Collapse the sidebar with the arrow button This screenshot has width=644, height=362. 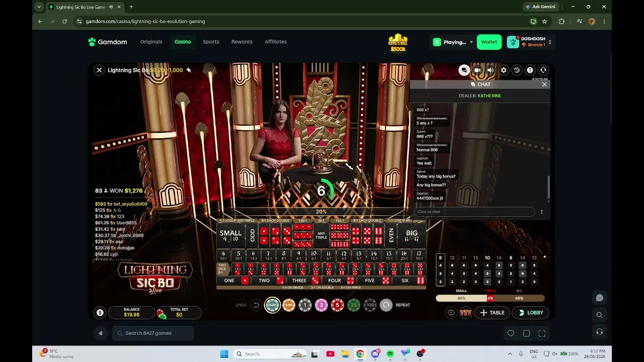pos(101,333)
